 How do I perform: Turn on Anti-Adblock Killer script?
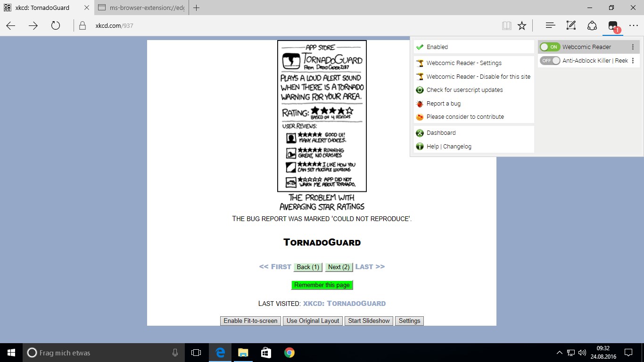(x=550, y=61)
